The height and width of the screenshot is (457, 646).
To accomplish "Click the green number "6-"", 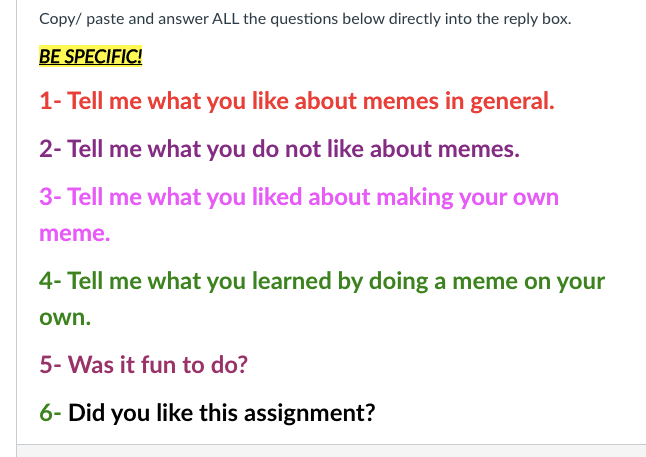I will [x=51, y=411].
